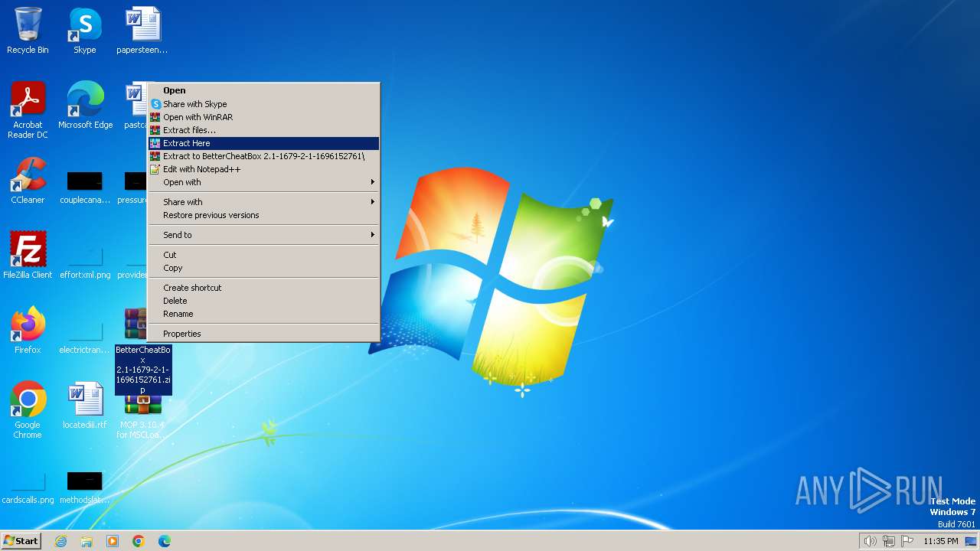980x551 pixels.
Task: Open the CCleaner desktop shortcut
Action: click(28, 181)
